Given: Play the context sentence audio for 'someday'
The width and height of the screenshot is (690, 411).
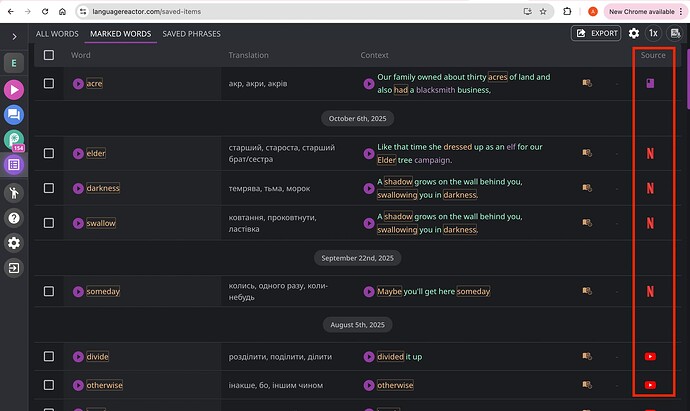Looking at the screenshot, I should 370,292.
